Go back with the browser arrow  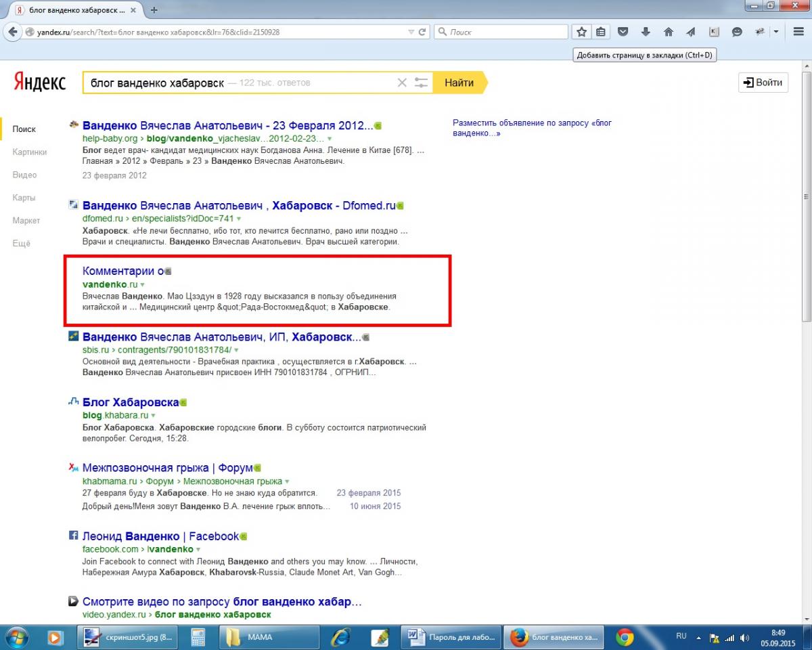coord(12,32)
